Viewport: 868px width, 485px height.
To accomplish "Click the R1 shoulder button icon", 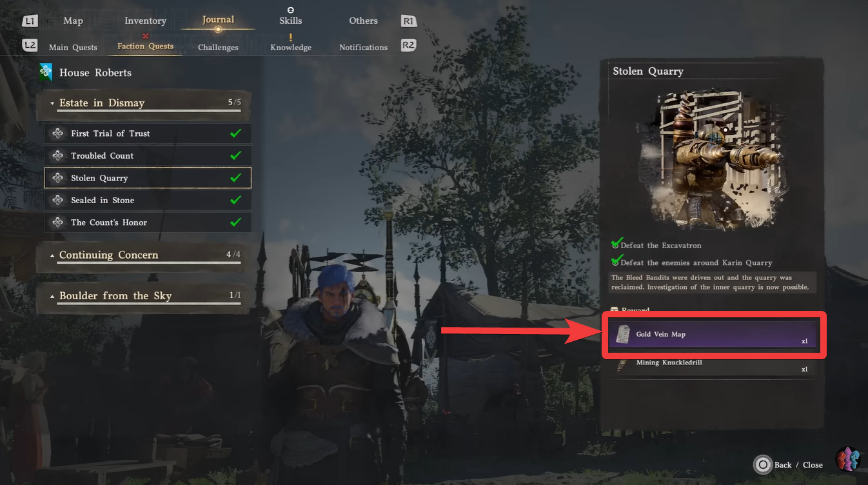I will 408,21.
